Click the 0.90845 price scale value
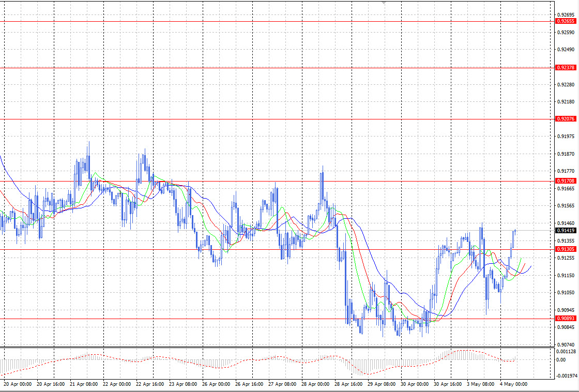This screenshot has width=579, height=392. tap(566, 327)
